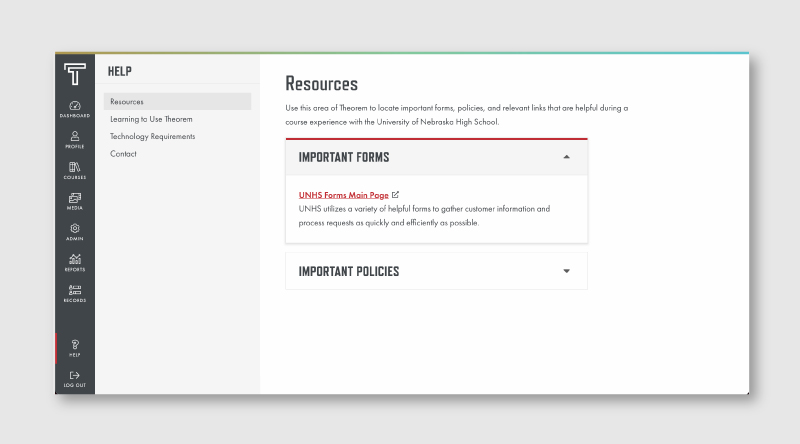Collapse the Important Forms section arrow

click(x=566, y=157)
